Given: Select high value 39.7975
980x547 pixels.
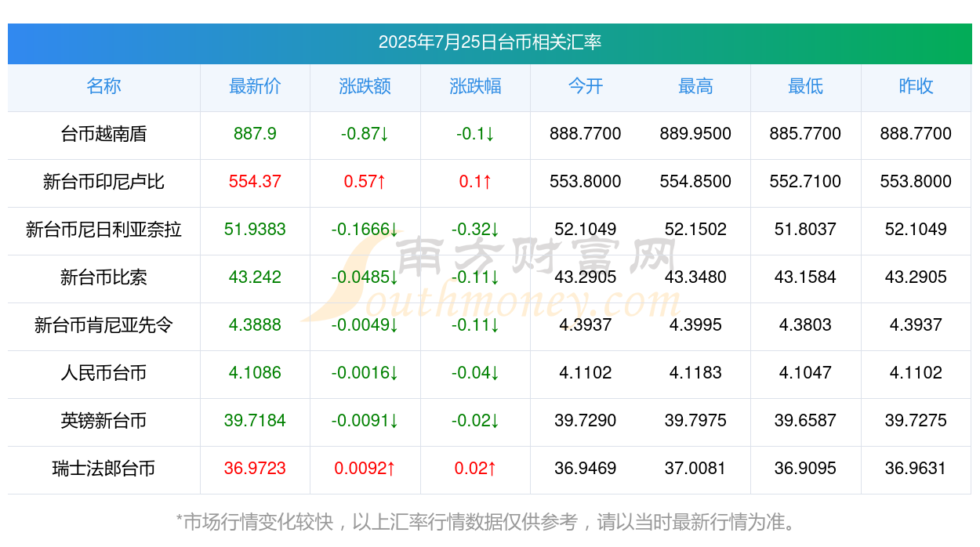Looking at the screenshot, I should [x=695, y=421].
